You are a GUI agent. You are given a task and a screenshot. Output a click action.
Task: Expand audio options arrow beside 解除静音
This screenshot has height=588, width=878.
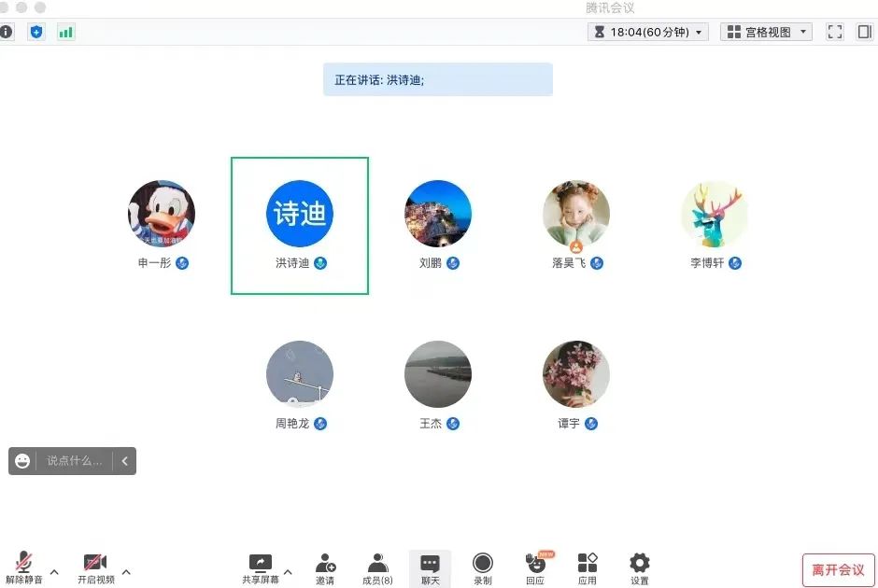[x=54, y=572]
